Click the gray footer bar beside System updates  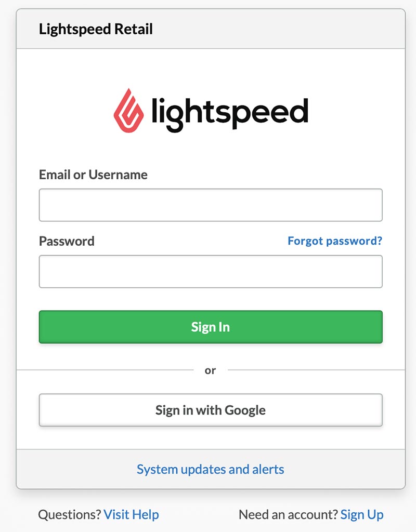tap(345, 469)
